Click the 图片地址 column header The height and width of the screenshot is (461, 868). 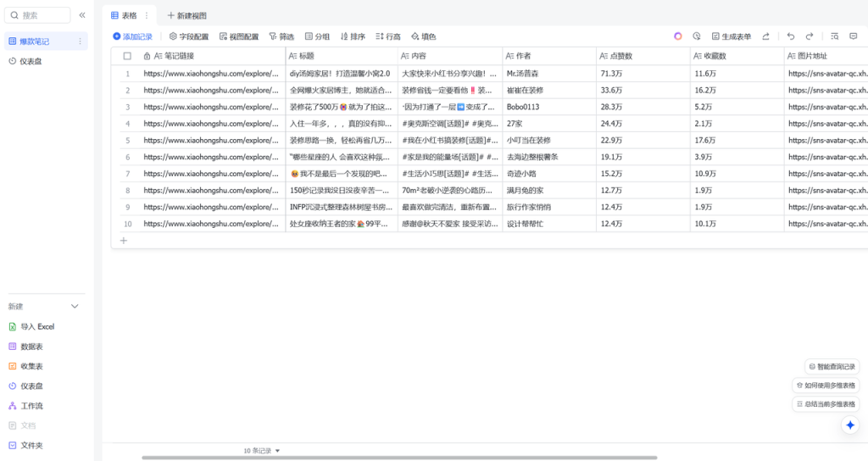[826, 56]
